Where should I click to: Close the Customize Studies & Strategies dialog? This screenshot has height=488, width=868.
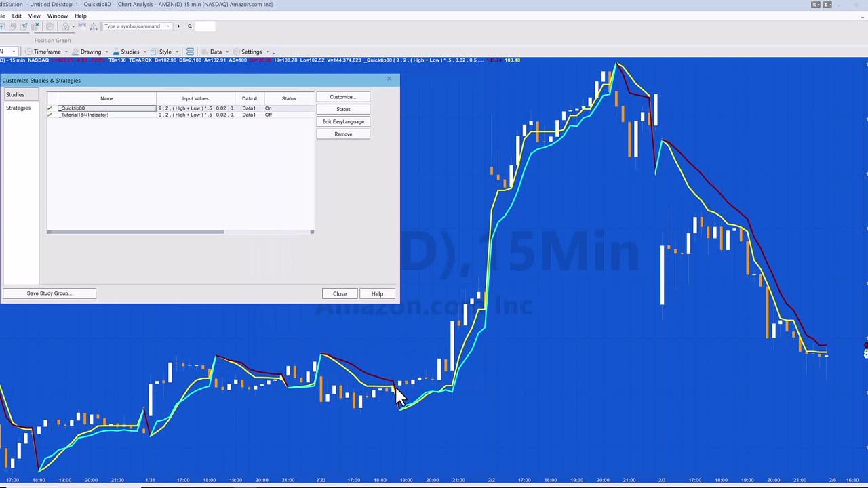389,79
